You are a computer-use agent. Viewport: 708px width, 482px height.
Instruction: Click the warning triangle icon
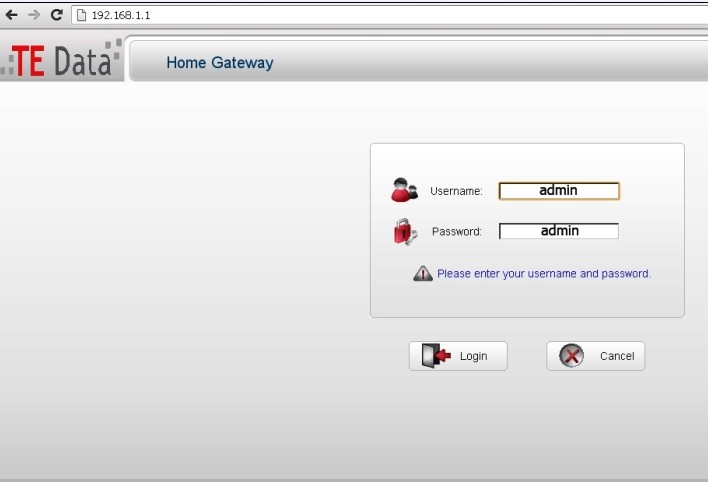coord(423,273)
